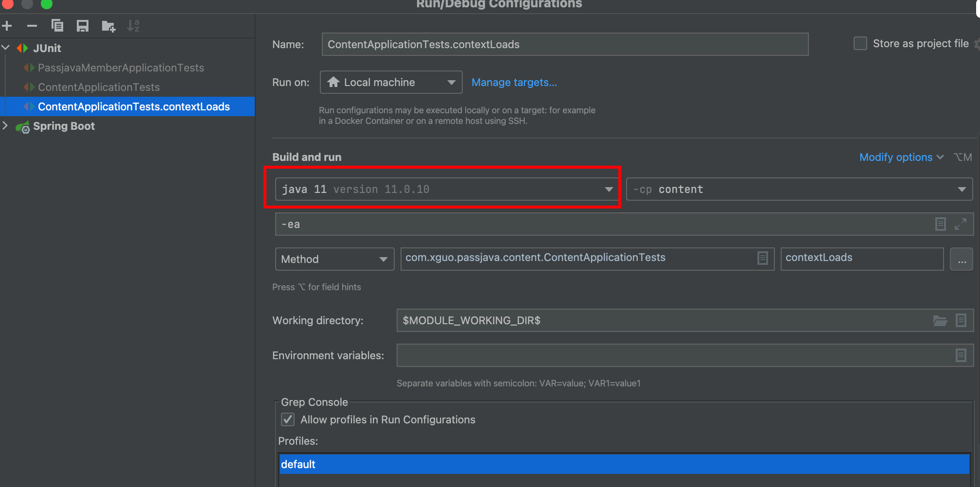
Task: Remove configuration using the minus icon
Action: click(32, 26)
